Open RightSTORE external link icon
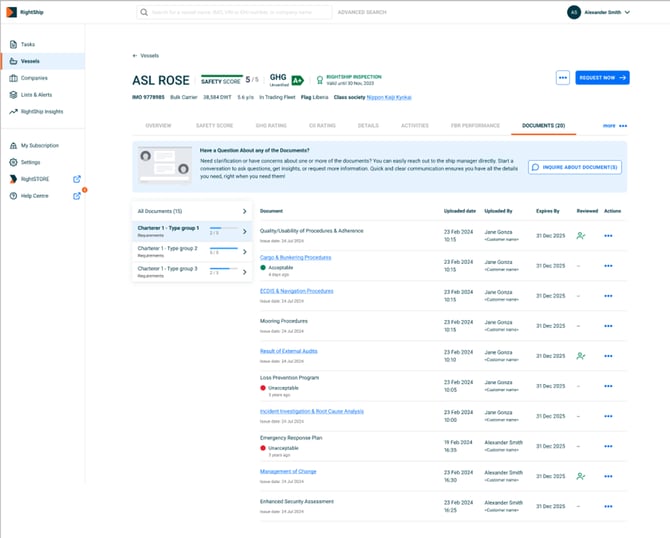 coord(77,179)
